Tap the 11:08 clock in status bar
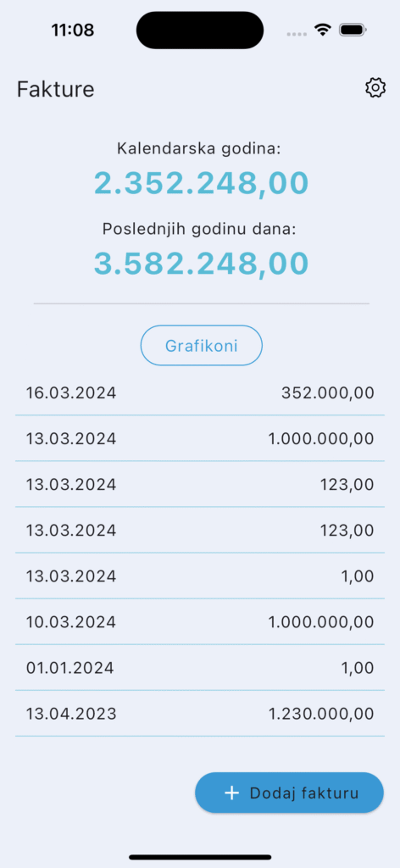 coord(73,30)
